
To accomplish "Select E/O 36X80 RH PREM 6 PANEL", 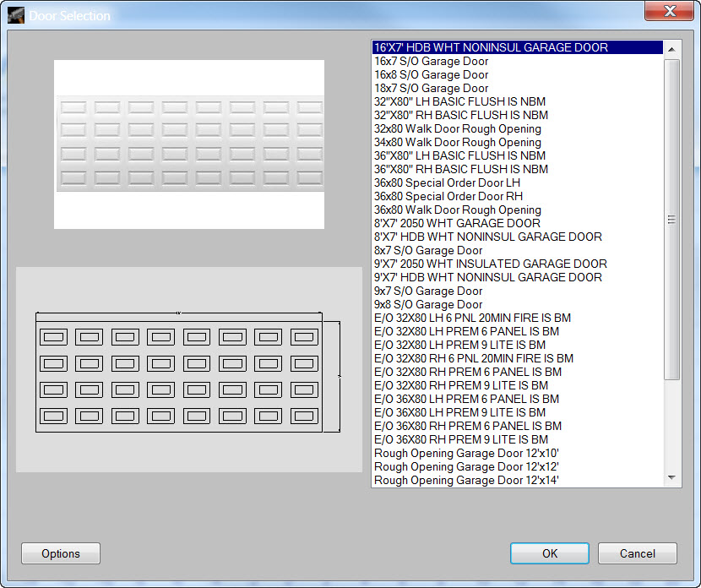I will [x=518, y=426].
